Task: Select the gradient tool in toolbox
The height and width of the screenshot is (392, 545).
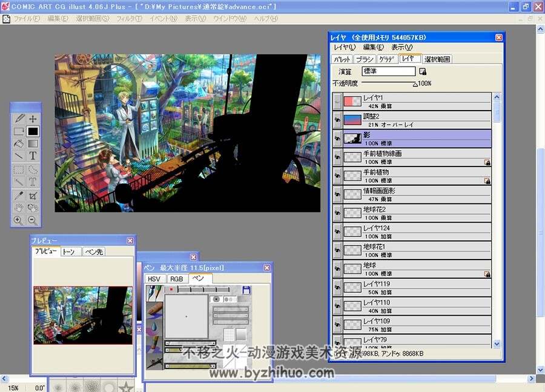Action: coord(33,143)
